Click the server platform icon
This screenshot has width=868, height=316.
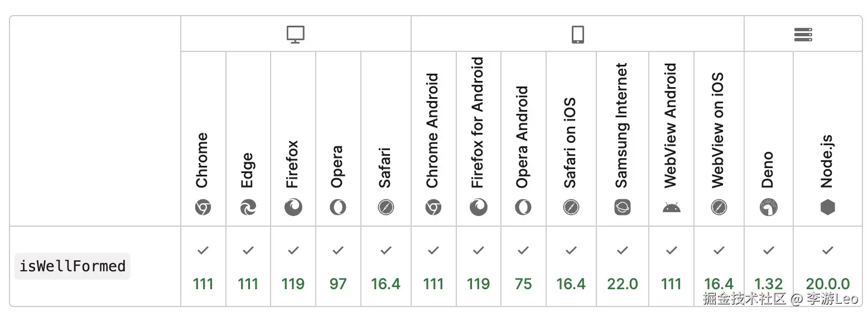[803, 35]
